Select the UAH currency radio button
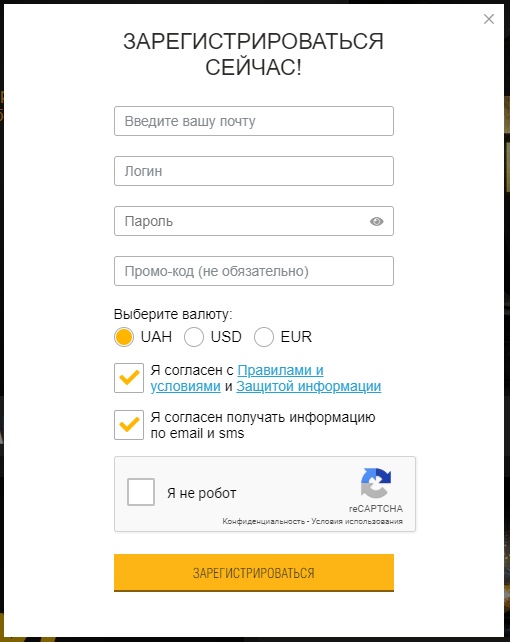This screenshot has height=642, width=510. (x=124, y=337)
